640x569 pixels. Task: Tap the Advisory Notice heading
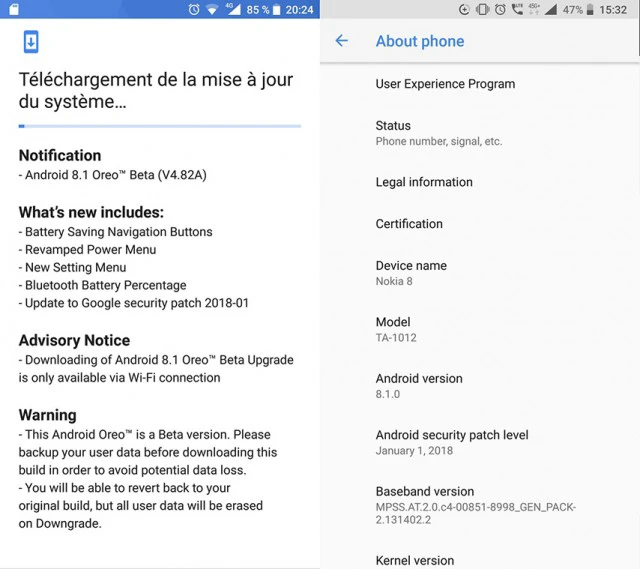tap(74, 340)
